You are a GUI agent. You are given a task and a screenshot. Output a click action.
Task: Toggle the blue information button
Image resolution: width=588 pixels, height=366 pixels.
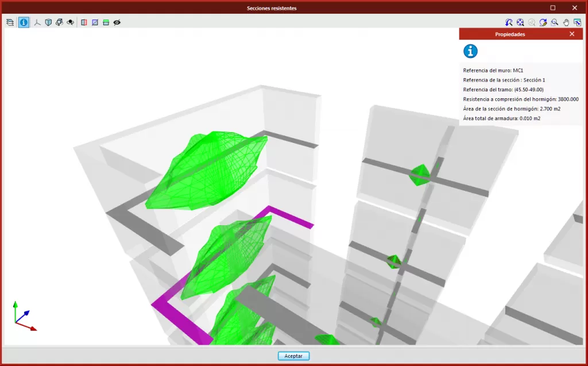[24, 22]
